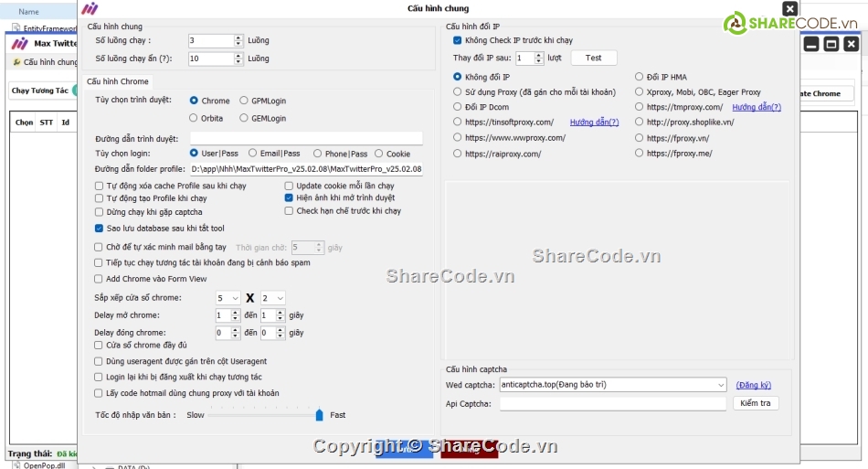Click Đường dẫn trình duyệt input field
The width and height of the screenshot is (868, 469).
tap(306, 138)
